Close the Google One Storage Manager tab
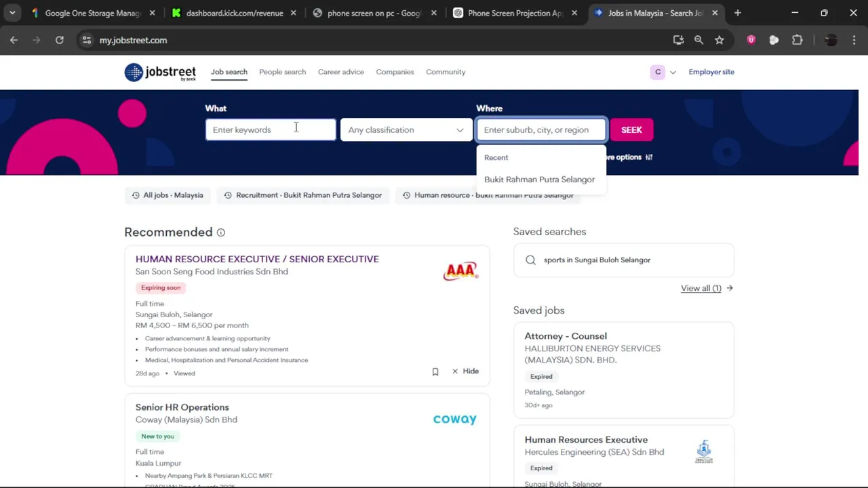 click(152, 13)
